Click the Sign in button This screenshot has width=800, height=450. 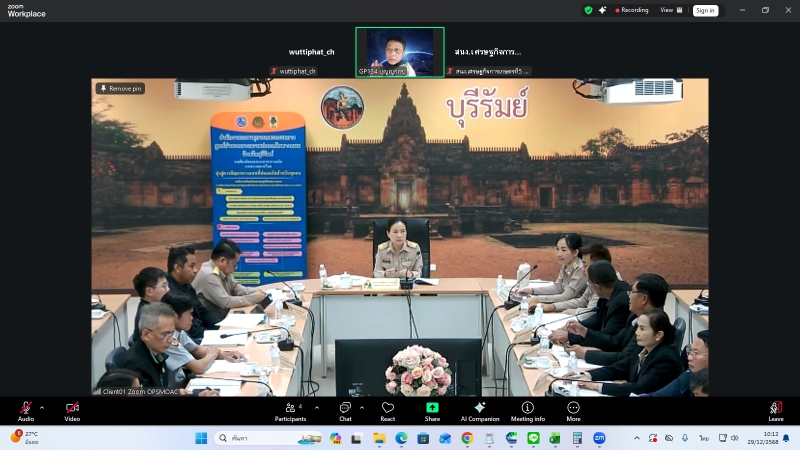[705, 11]
